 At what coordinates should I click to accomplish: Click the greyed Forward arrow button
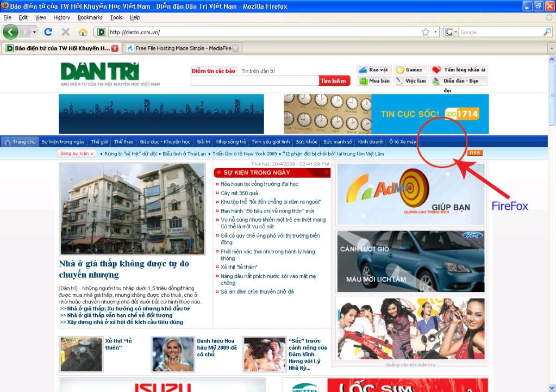[25, 32]
